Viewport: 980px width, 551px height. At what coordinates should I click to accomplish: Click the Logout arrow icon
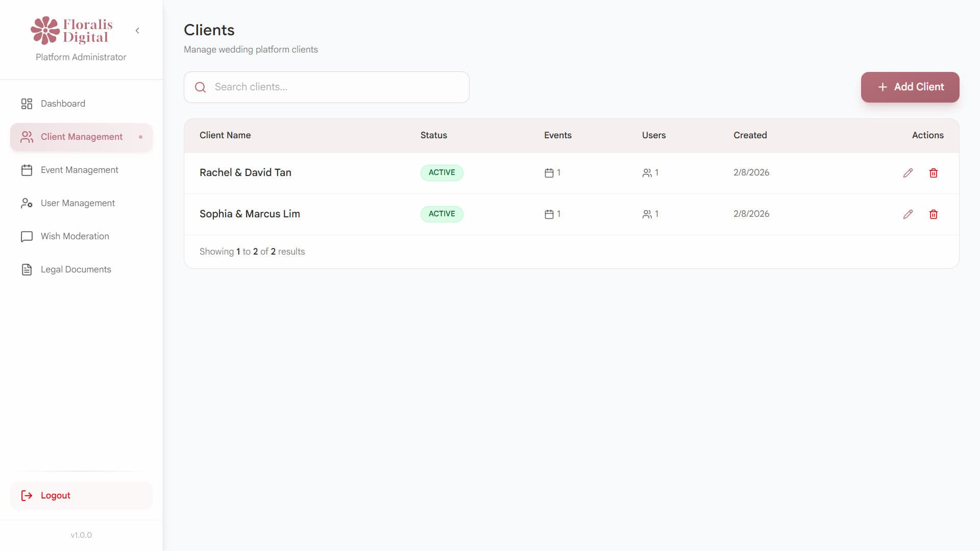(x=27, y=495)
